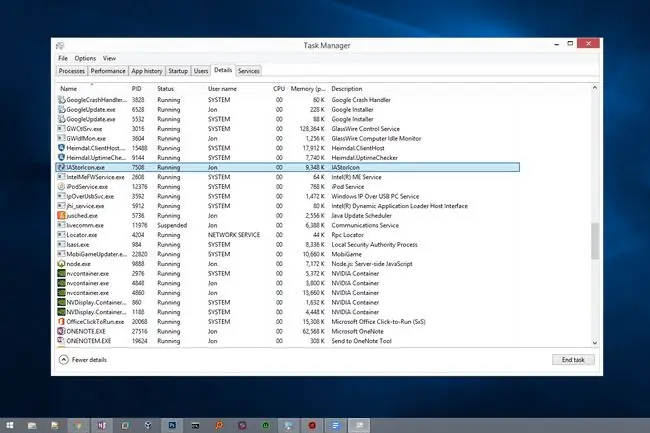Sort by the Status column header
Screen dimensions: 650x433
tap(165, 89)
